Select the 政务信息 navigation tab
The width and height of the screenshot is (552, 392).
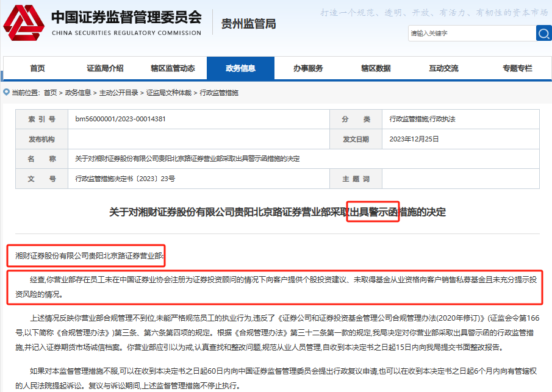click(240, 68)
